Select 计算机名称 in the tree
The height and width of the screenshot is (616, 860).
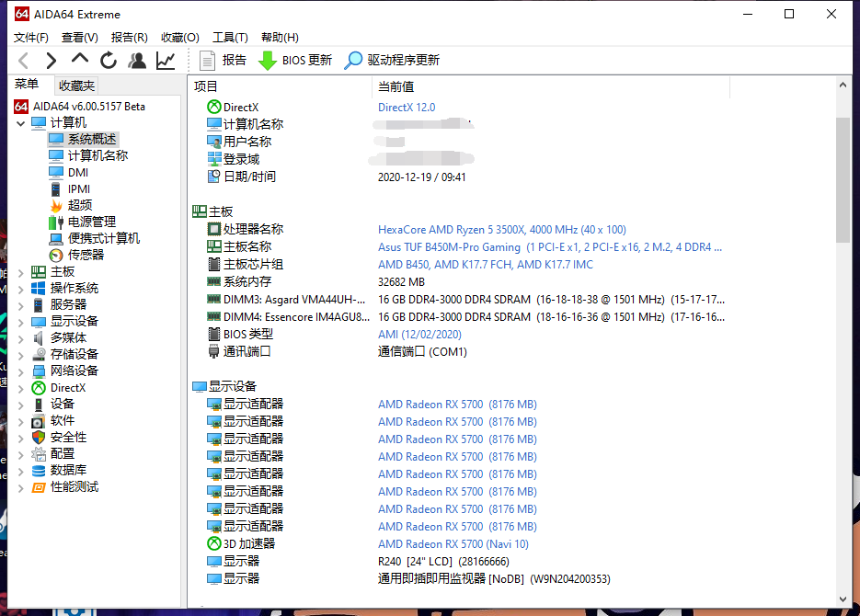coord(97,156)
